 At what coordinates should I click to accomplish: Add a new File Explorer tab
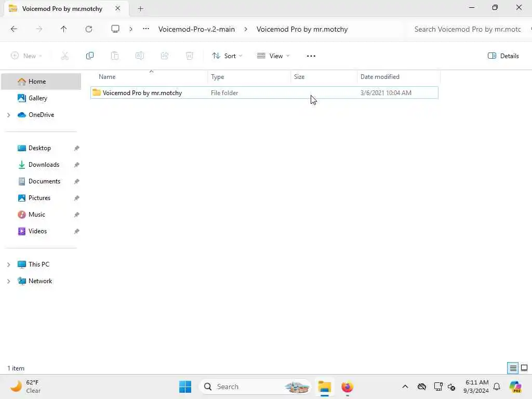(140, 9)
